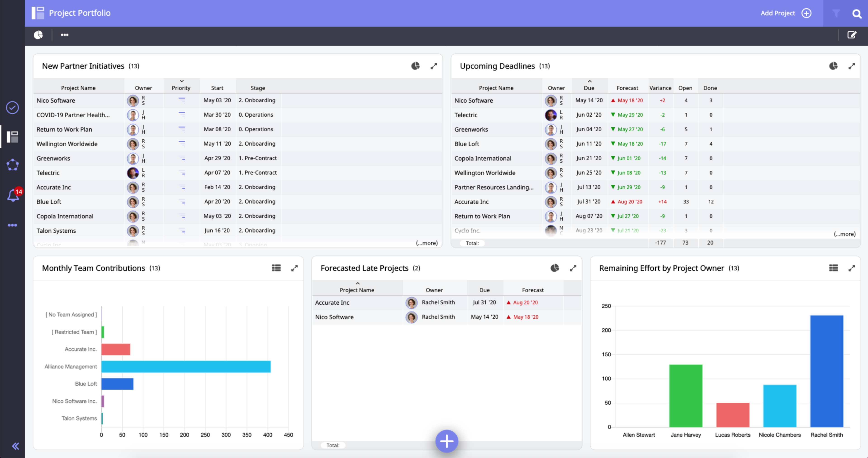The width and height of the screenshot is (868, 458).
Task: Switch Monthly Team Contributions to list view
Action: pos(276,268)
